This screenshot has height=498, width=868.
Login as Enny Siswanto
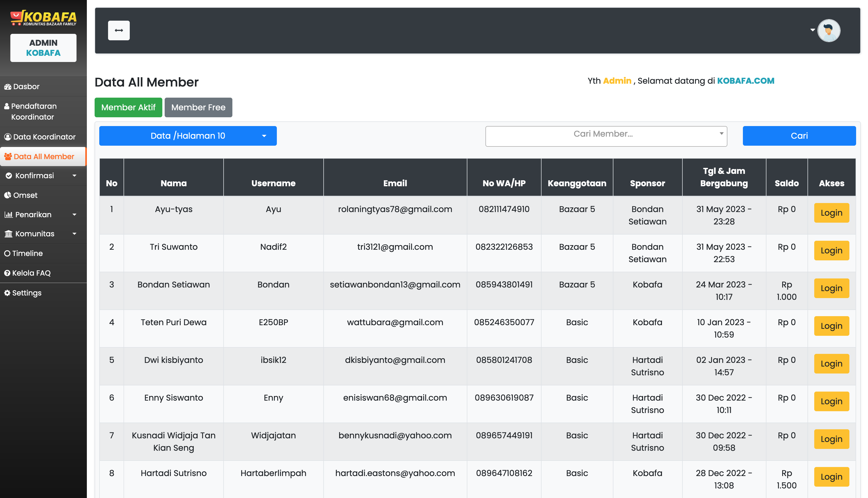click(x=831, y=401)
